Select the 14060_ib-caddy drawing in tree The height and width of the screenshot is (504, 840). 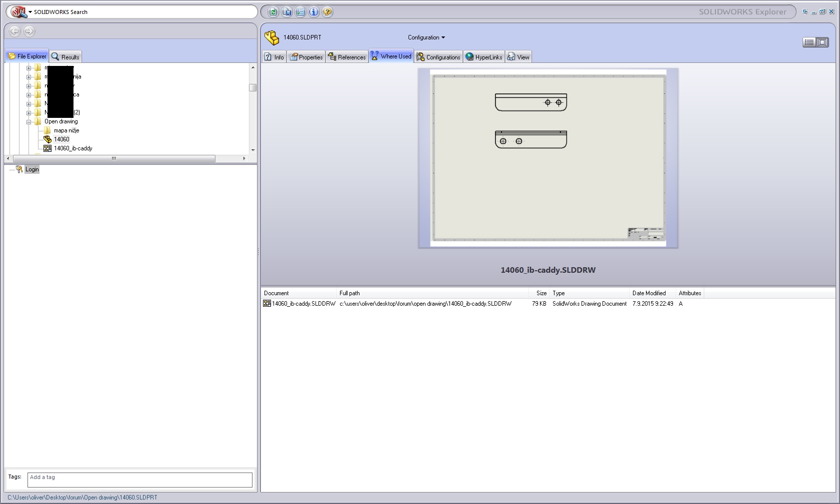click(x=73, y=148)
